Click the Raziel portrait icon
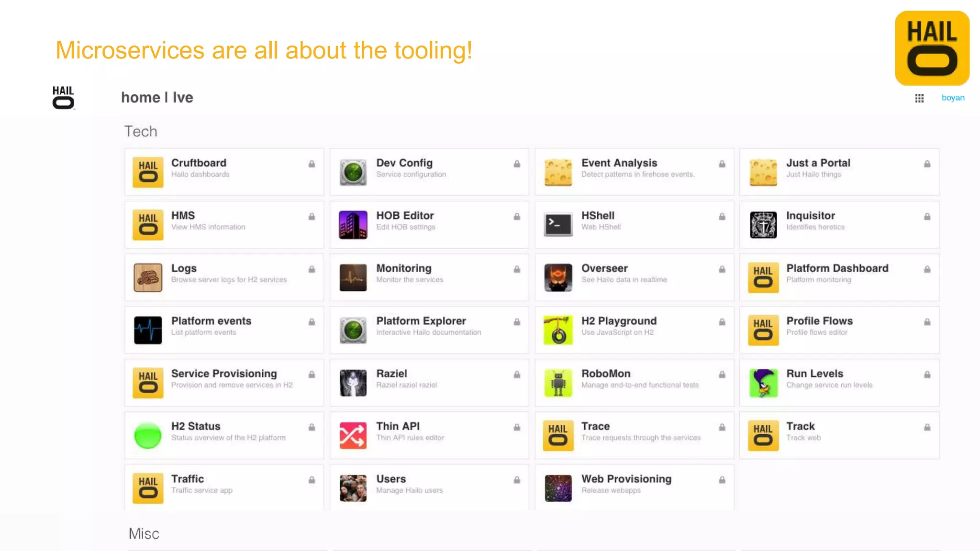 (x=353, y=383)
